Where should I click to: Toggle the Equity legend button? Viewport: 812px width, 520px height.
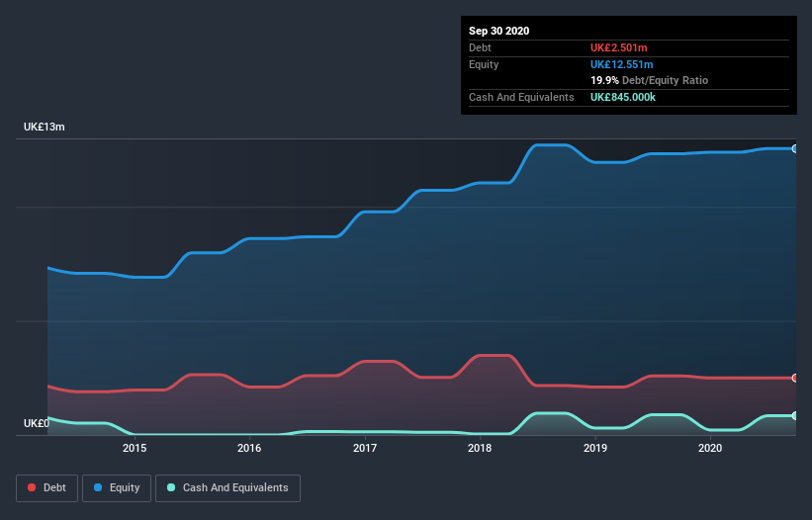(x=117, y=488)
